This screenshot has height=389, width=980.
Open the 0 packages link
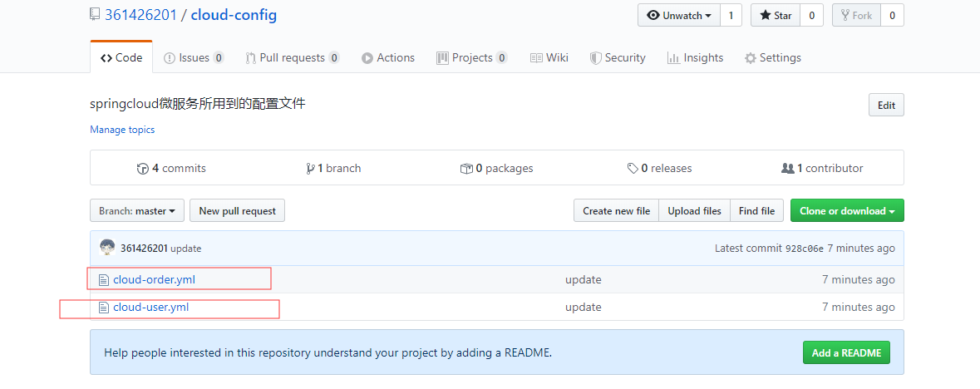[496, 168]
